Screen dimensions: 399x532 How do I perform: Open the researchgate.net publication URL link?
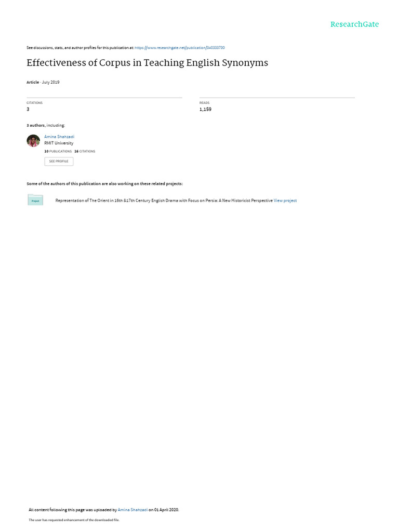pos(180,48)
